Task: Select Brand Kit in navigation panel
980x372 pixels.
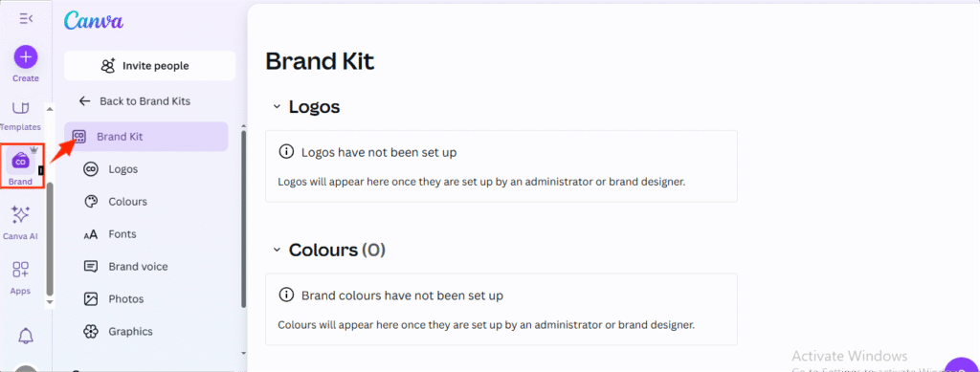Action: (x=146, y=137)
